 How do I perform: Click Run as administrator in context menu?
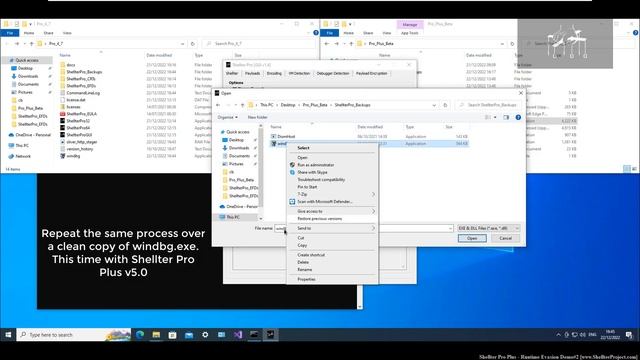click(x=316, y=165)
